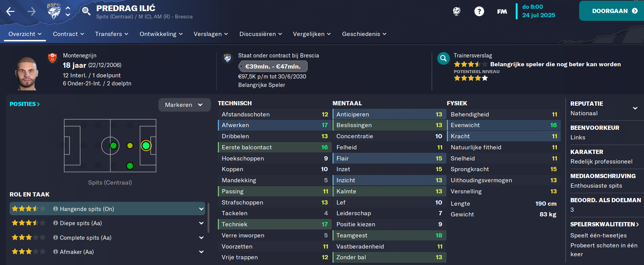The width and height of the screenshot is (644, 265).
Task: Click the FM menu logo
Action: coord(502,11)
